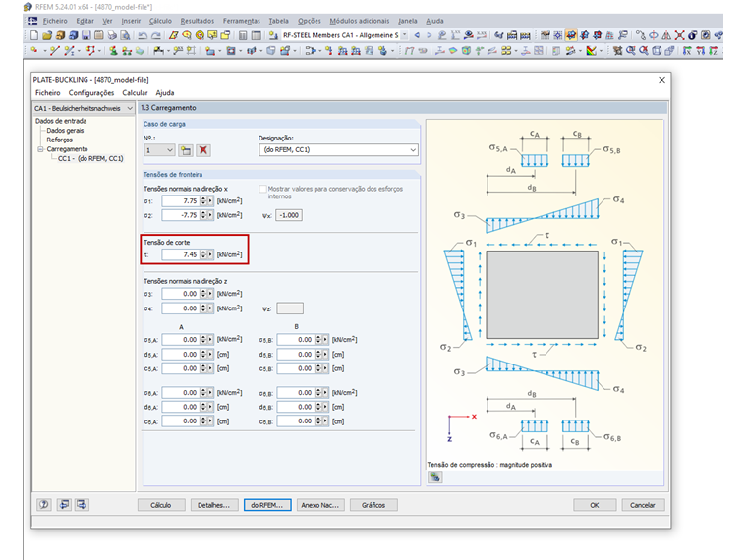747x560 pixels.
Task: Click the red X delete icon in main toolbar
Action: pos(679,35)
